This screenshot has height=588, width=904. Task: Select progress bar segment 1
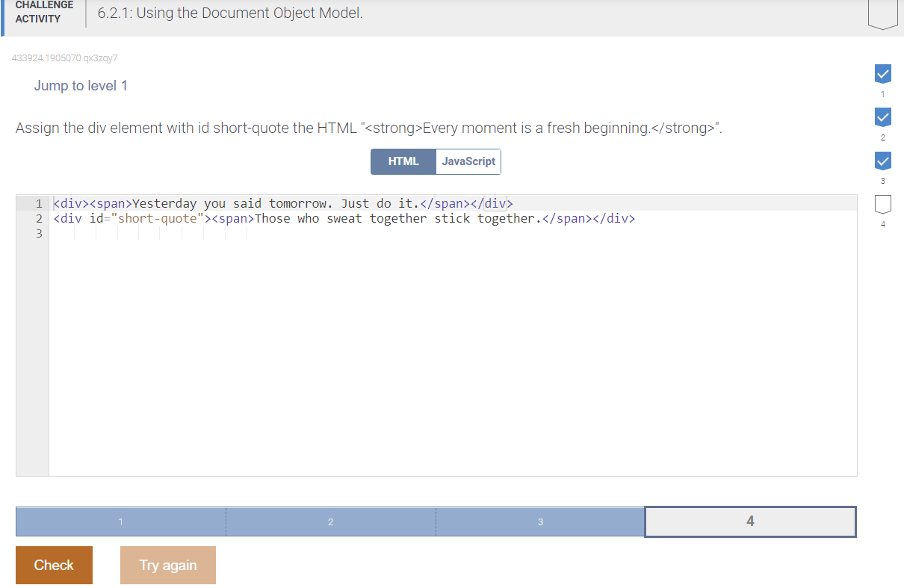click(120, 522)
